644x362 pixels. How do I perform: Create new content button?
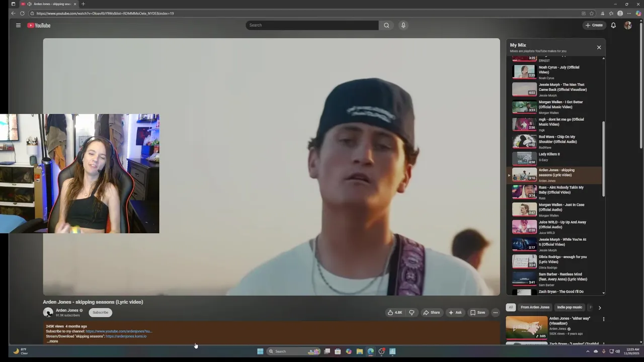(594, 25)
